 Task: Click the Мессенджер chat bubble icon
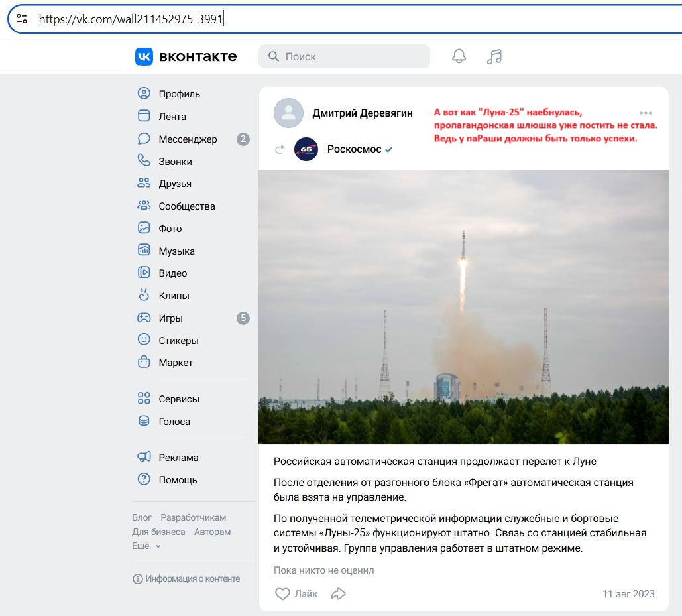coord(144,139)
